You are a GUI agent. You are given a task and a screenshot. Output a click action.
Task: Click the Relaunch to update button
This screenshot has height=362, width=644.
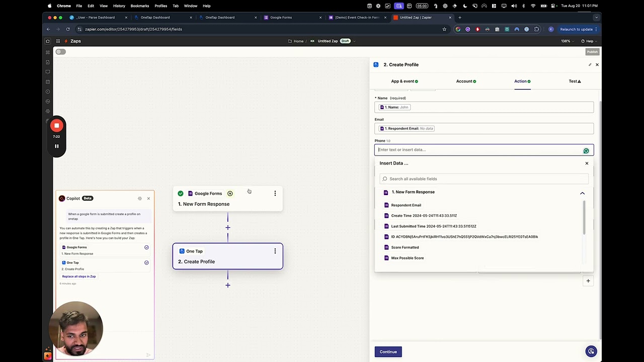tap(578, 29)
